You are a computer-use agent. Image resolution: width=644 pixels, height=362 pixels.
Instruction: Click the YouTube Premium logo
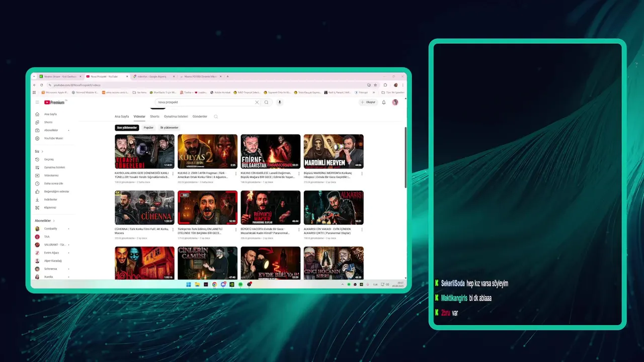(54, 102)
